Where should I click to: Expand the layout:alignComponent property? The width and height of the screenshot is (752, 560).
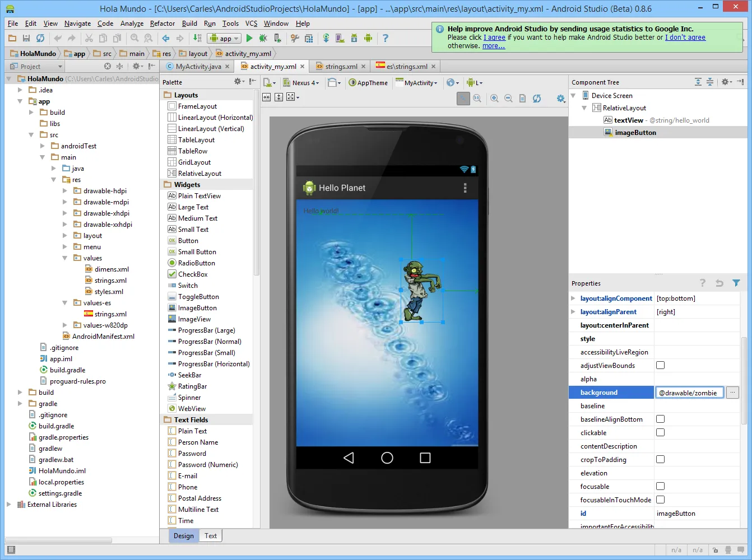573,298
